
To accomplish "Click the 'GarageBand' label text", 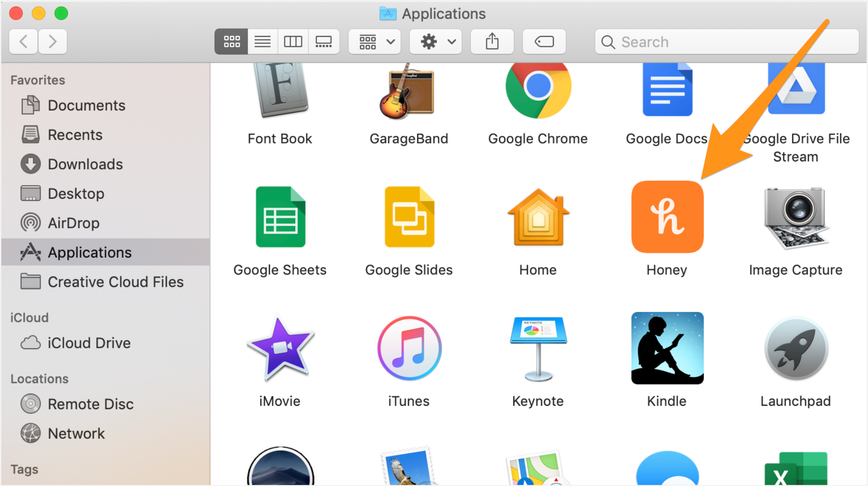I will coord(409,139).
